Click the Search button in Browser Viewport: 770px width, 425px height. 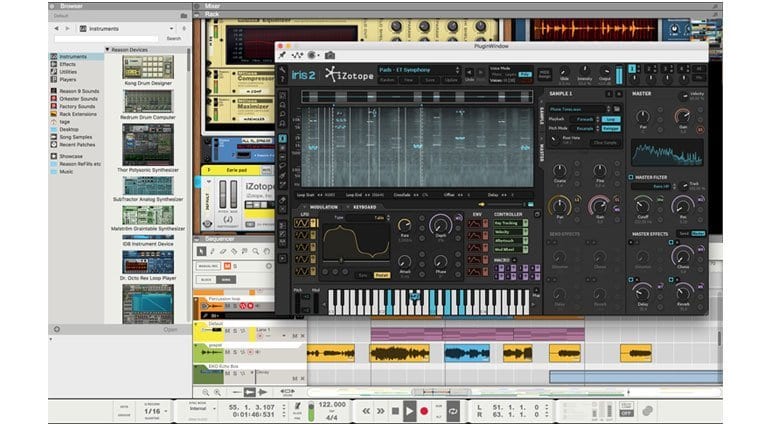[173, 38]
